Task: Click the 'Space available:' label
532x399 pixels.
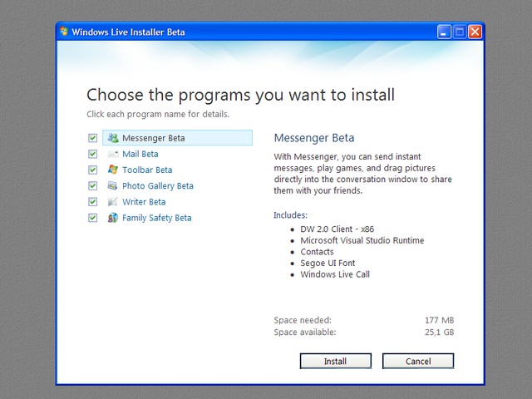Action: (305, 332)
